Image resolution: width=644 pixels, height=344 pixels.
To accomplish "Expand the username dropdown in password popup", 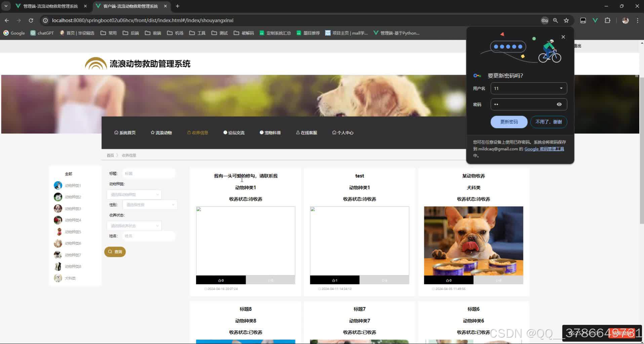I will pyautogui.click(x=561, y=88).
